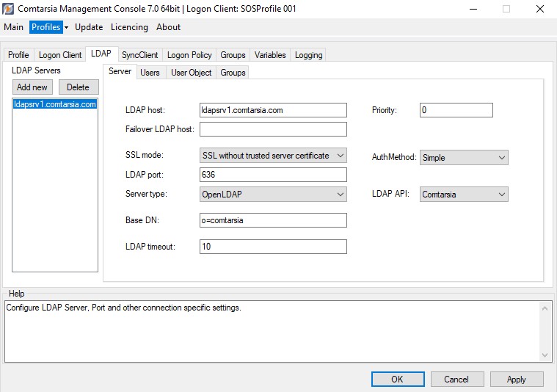
Task: Click the Help scrollbar up arrow
Action: click(545, 308)
